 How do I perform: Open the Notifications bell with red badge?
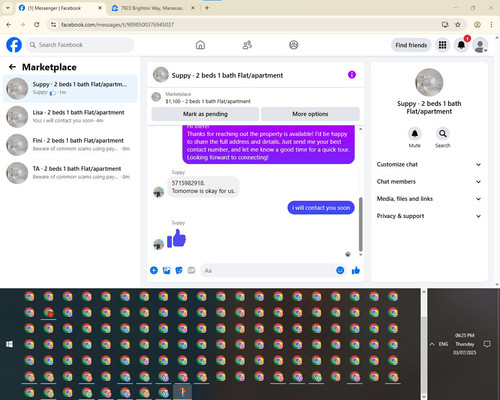tap(461, 45)
